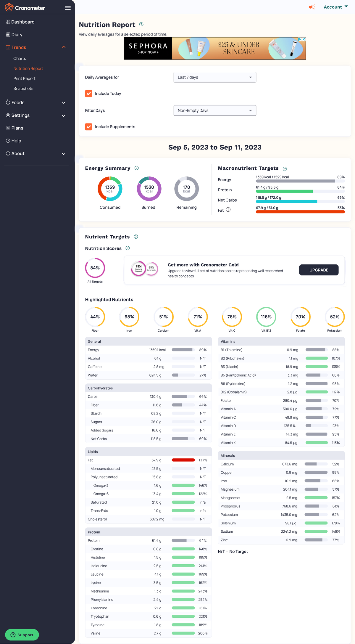Screen dimensions: 355x644
Task: Click Macronutrient Targets help icon
Action: coord(285,169)
